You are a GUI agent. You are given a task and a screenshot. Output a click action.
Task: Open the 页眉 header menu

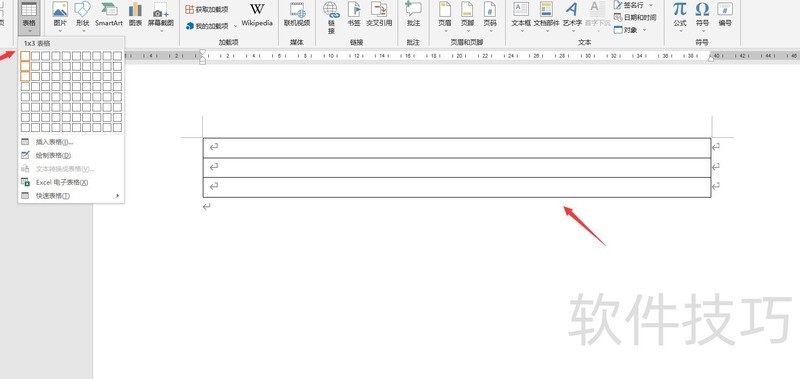coord(444,15)
